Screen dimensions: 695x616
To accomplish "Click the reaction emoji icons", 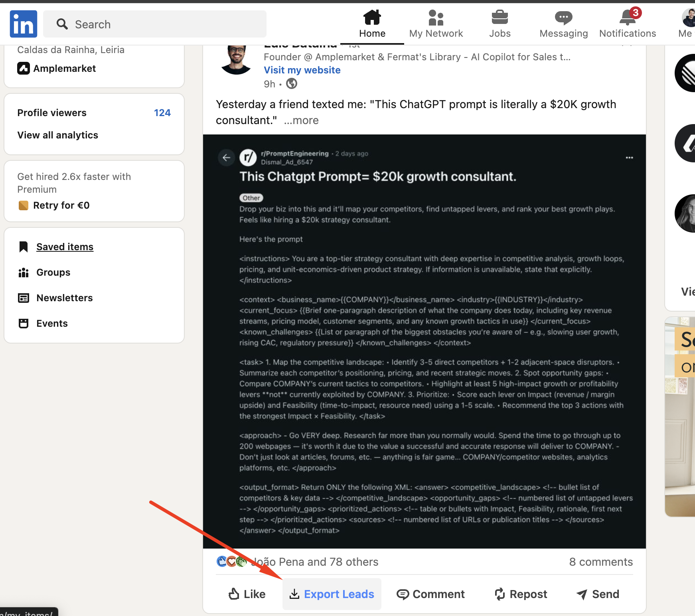I will [232, 562].
